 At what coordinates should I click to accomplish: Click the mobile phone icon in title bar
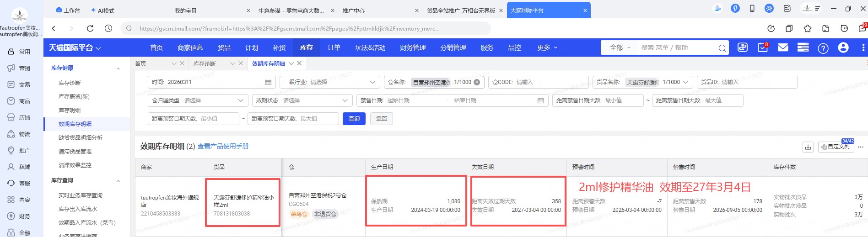click(x=752, y=8)
